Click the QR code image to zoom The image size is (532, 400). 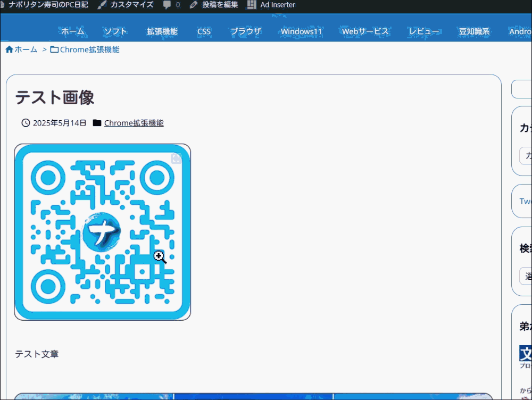[103, 232]
